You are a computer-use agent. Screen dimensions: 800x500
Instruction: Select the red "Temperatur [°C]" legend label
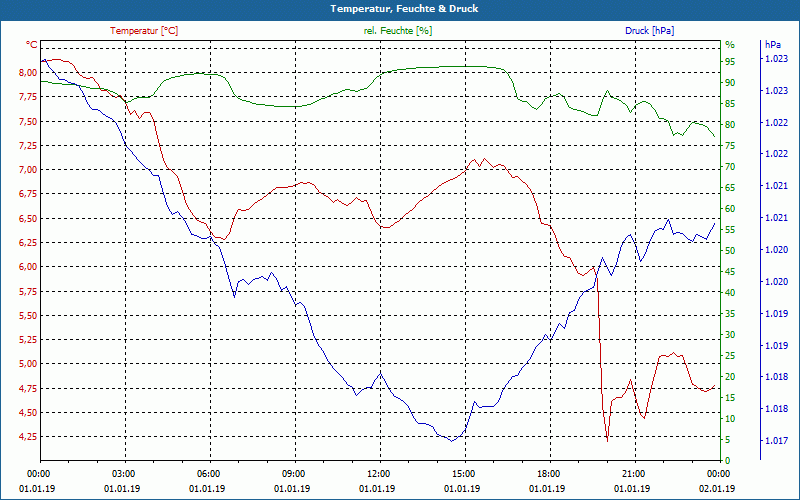[144, 31]
